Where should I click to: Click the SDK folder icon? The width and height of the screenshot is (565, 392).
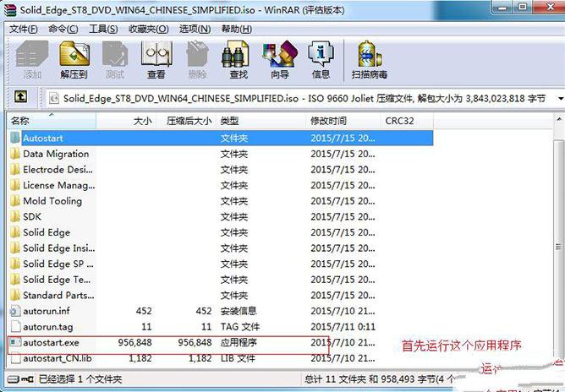[15, 216]
